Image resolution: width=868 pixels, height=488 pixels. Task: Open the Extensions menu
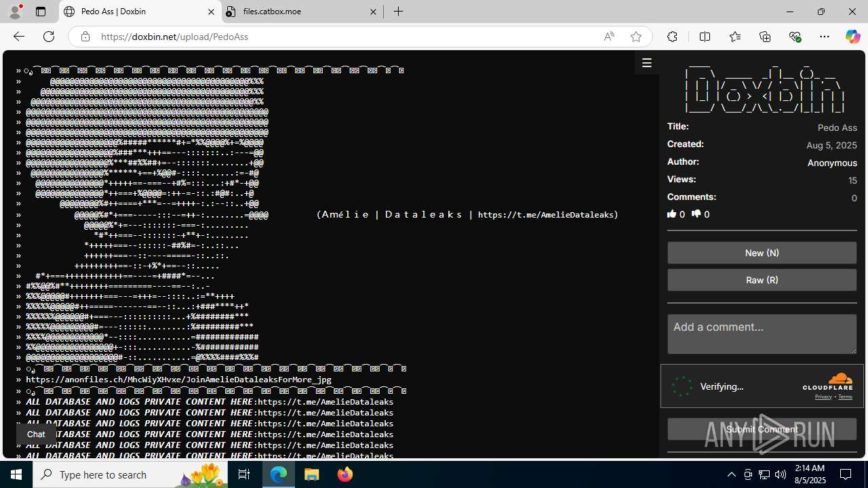click(x=672, y=37)
